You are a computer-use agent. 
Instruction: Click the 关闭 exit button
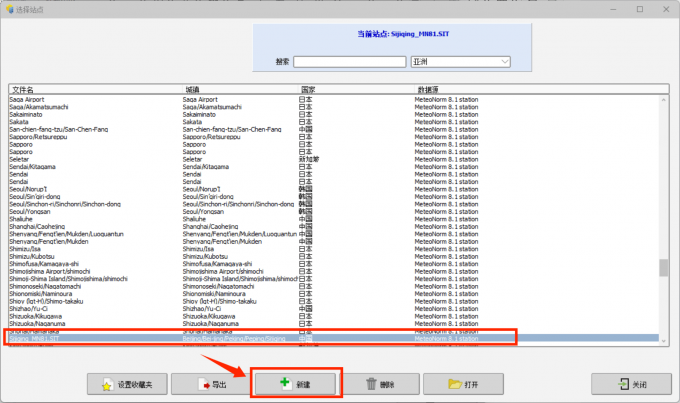click(x=631, y=384)
